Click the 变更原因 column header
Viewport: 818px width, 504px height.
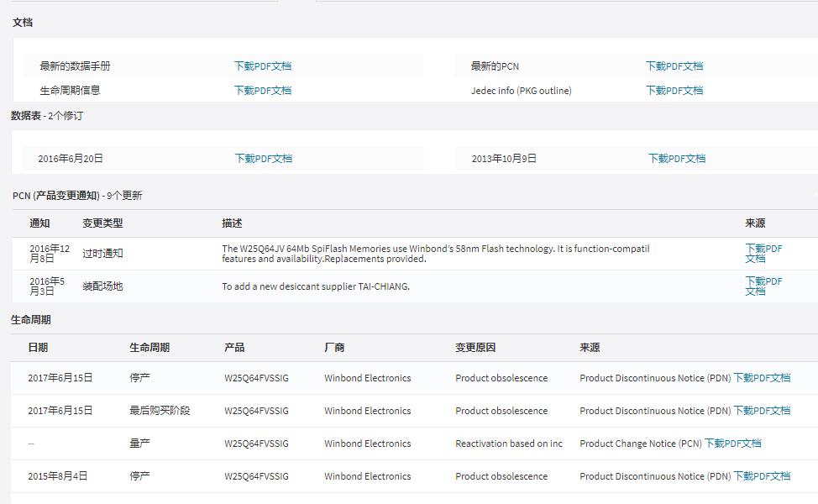pyautogui.click(x=475, y=348)
